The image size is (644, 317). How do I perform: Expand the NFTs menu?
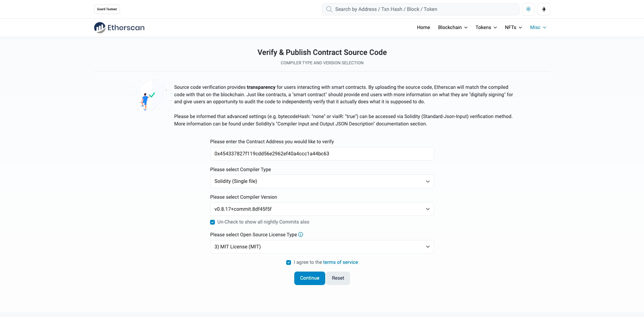pos(513,27)
